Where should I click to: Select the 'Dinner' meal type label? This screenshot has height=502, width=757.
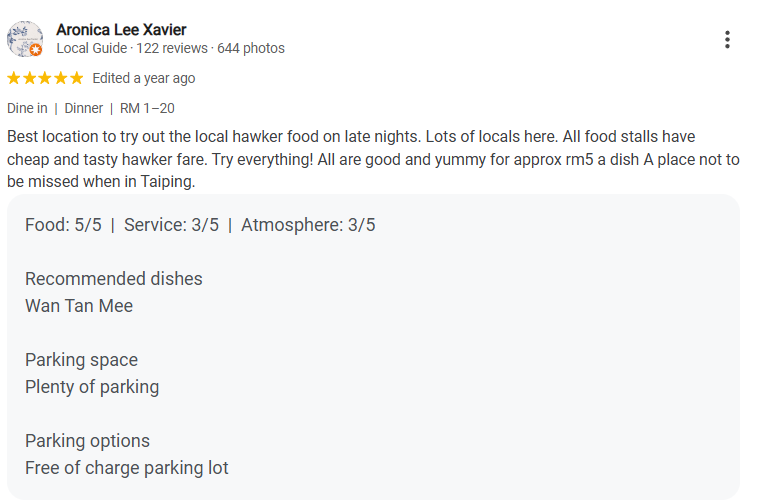84,108
